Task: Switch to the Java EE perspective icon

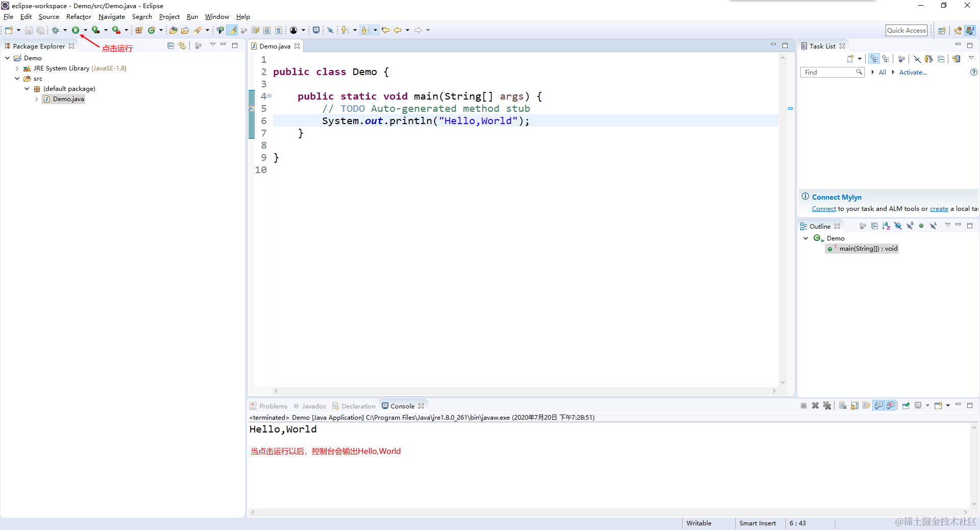Action: point(958,30)
